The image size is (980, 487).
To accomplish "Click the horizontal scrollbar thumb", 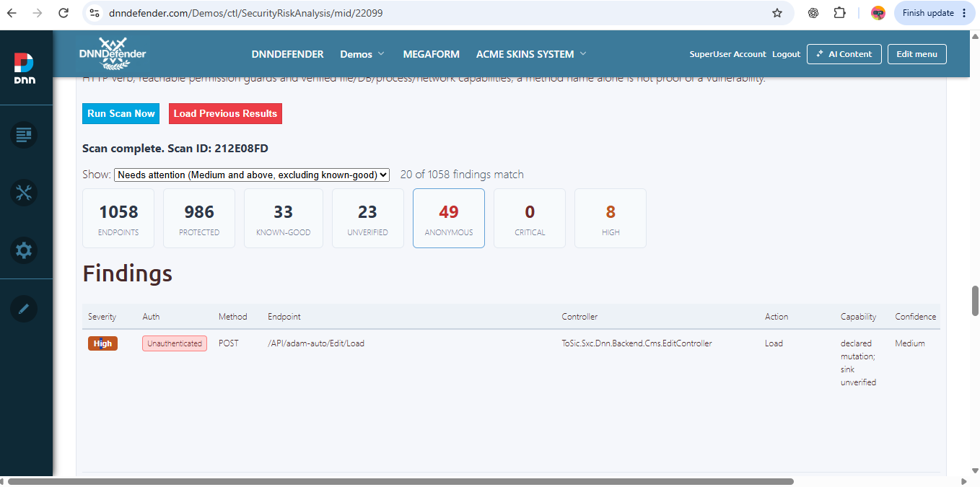I will click(401, 481).
